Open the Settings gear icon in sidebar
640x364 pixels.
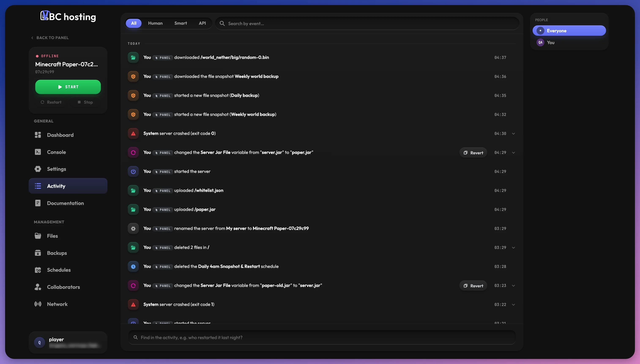click(x=38, y=169)
